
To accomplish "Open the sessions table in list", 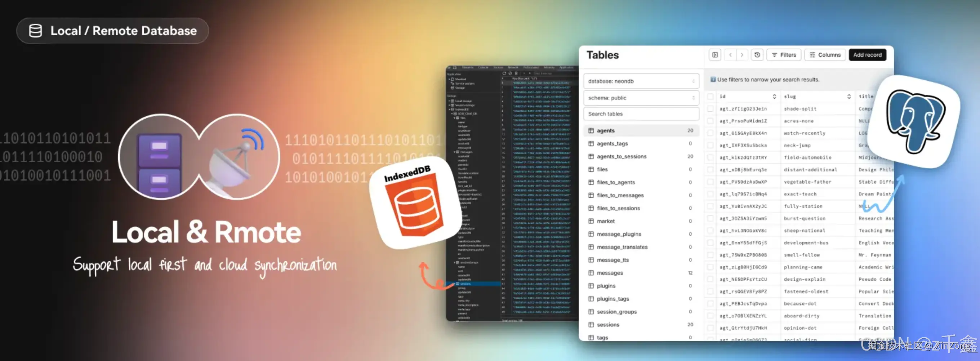I will click(641, 325).
